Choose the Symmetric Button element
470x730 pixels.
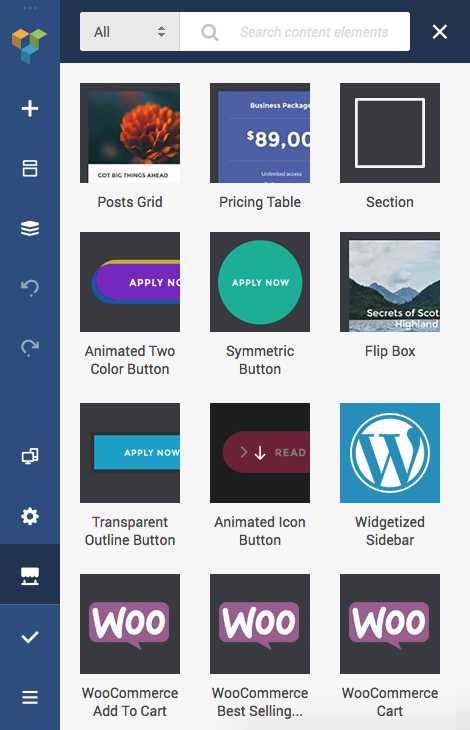pos(260,282)
